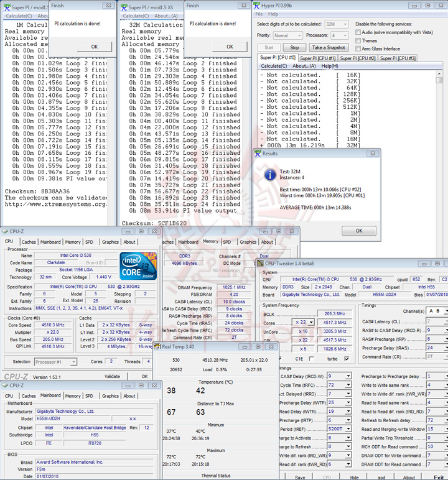Click OK in the Results dialog
The height and width of the screenshot is (480, 448).
(x=359, y=231)
